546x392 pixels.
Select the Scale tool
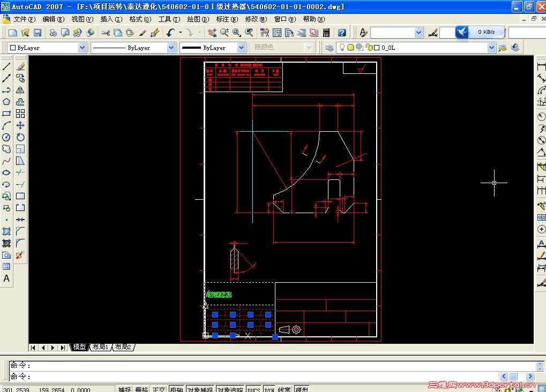[x=20, y=149]
